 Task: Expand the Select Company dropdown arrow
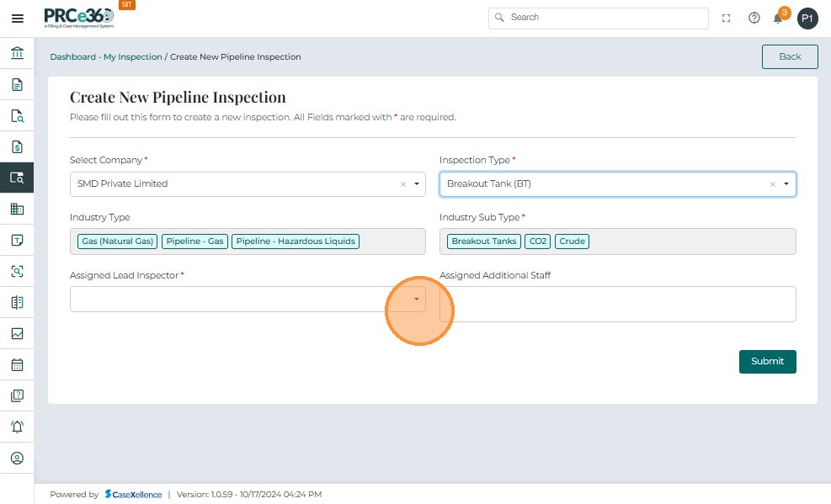(417, 184)
